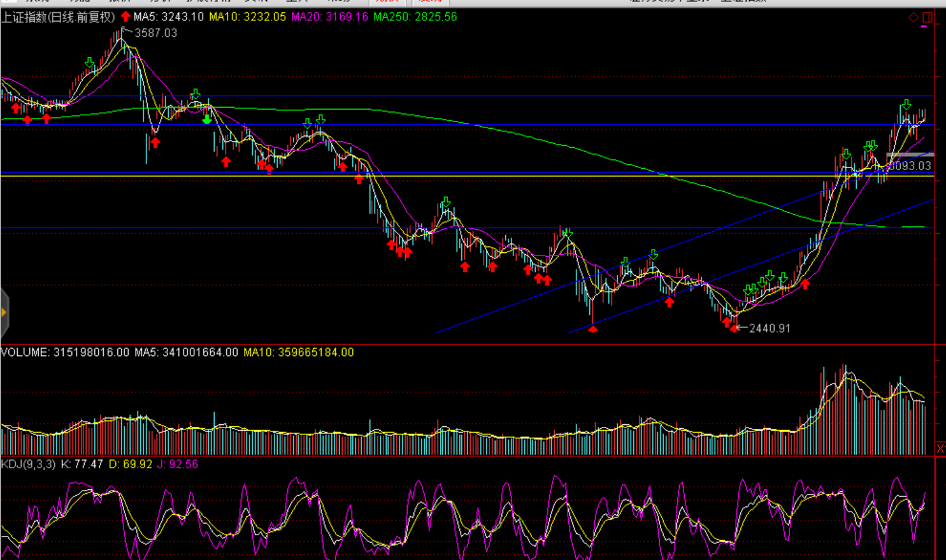Click red triangle marker below lowest wick
946x560 pixels.
[x=593, y=329]
